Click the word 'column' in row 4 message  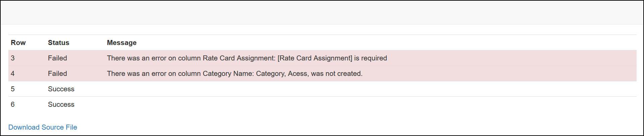click(189, 74)
